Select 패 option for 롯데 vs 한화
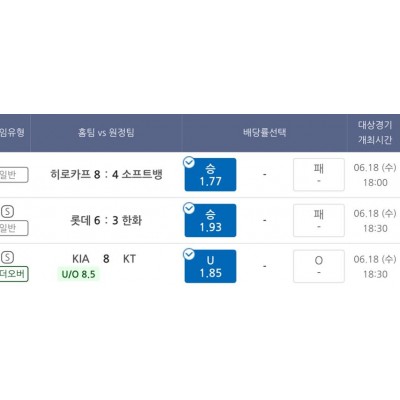 [x=319, y=221]
